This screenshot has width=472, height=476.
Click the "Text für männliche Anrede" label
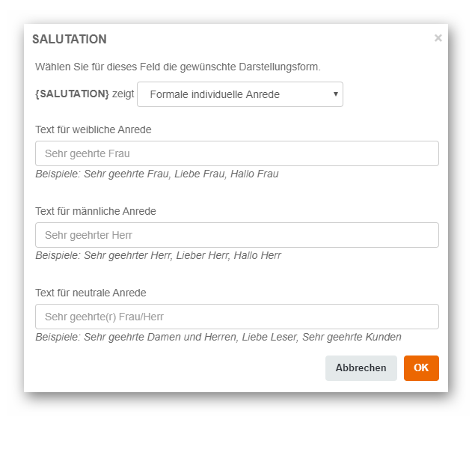(x=96, y=211)
